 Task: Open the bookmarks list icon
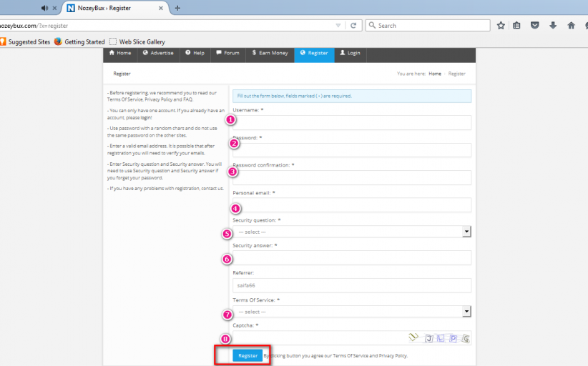[517, 25]
